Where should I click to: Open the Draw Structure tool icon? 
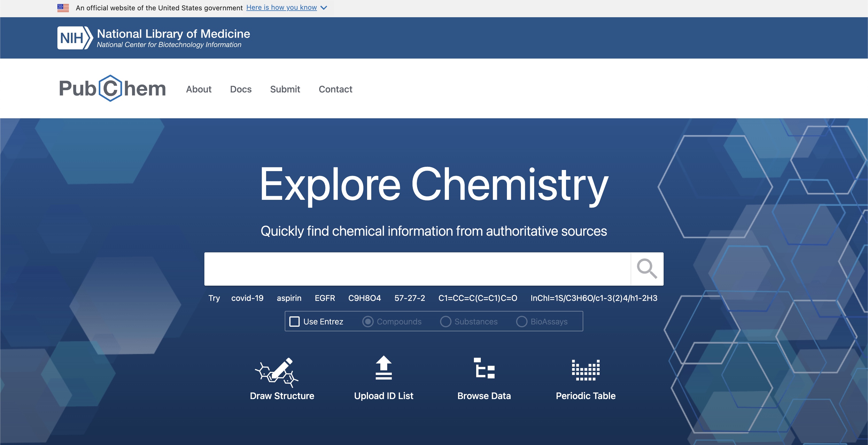[x=277, y=373]
